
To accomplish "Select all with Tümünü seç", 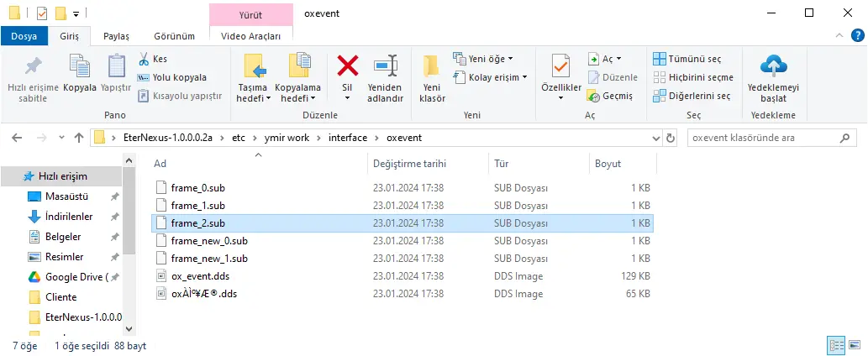I will (x=687, y=59).
